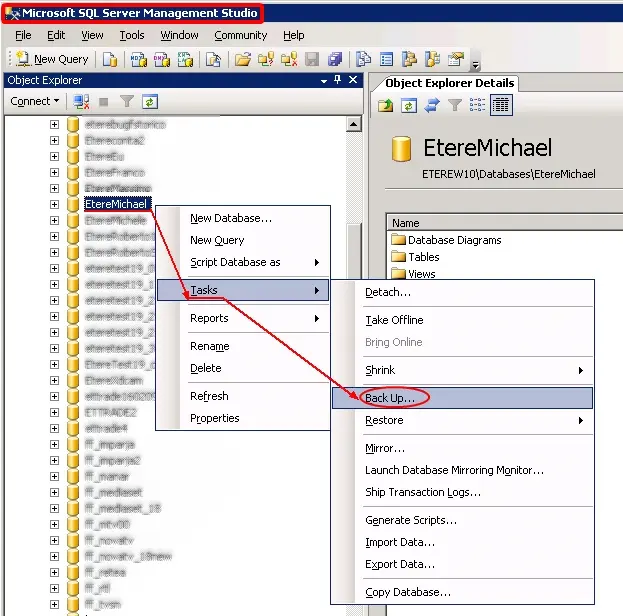This screenshot has height=616, width=623.
Task: Open the Database Diagrams folder in Details list
Action: tap(454, 240)
